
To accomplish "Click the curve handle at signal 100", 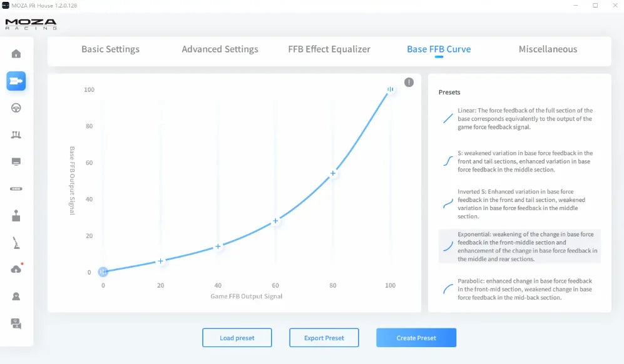I will click(x=390, y=89).
